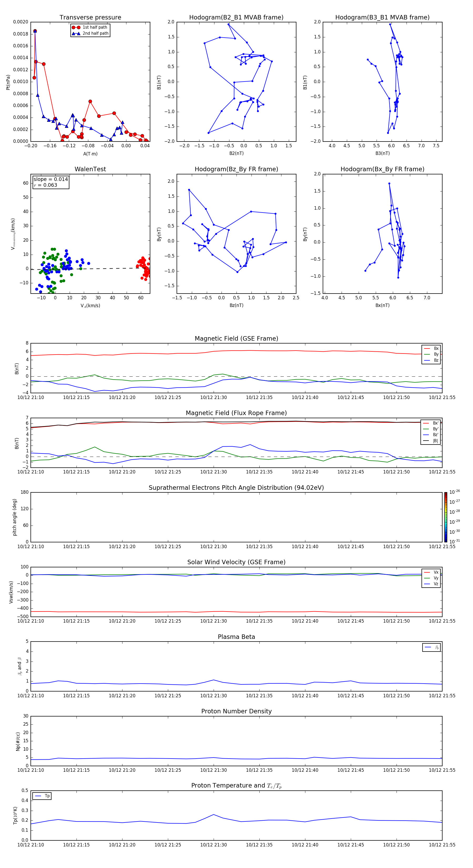Click the 'Proton Temperature and Te/Tp' title
The image size is (473, 868).
coord(236,786)
